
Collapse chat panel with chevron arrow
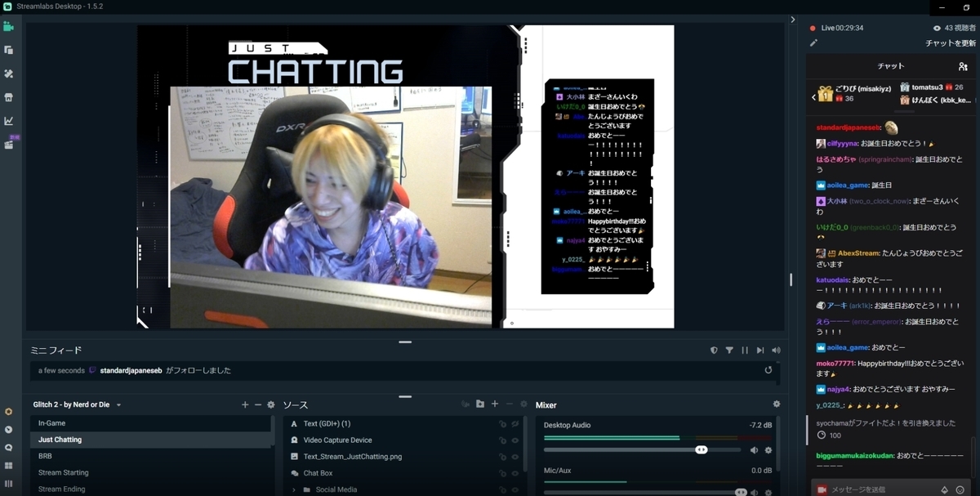(792, 20)
